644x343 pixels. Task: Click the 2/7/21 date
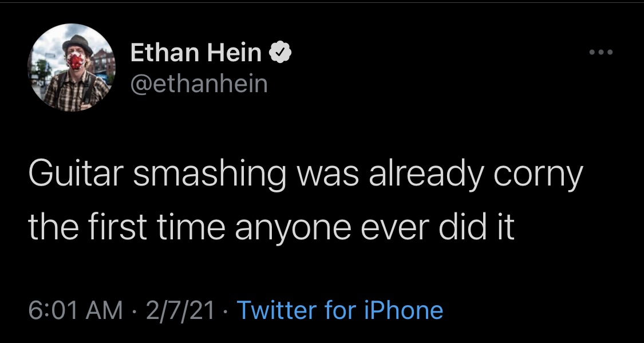coord(180,310)
